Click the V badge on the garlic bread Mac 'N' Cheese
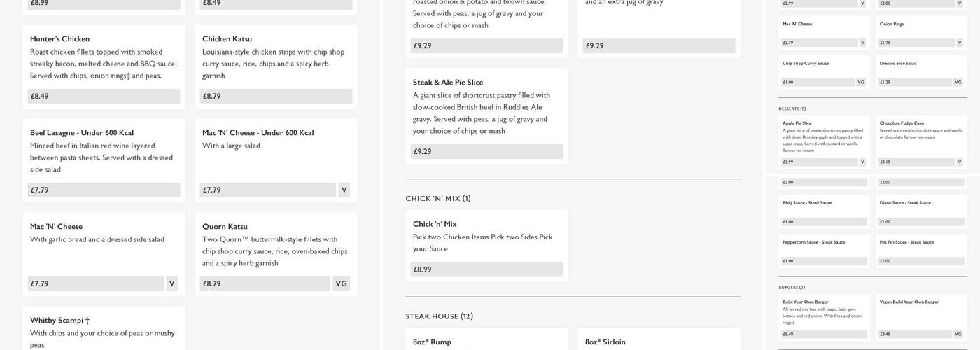The image size is (980, 350). [171, 283]
